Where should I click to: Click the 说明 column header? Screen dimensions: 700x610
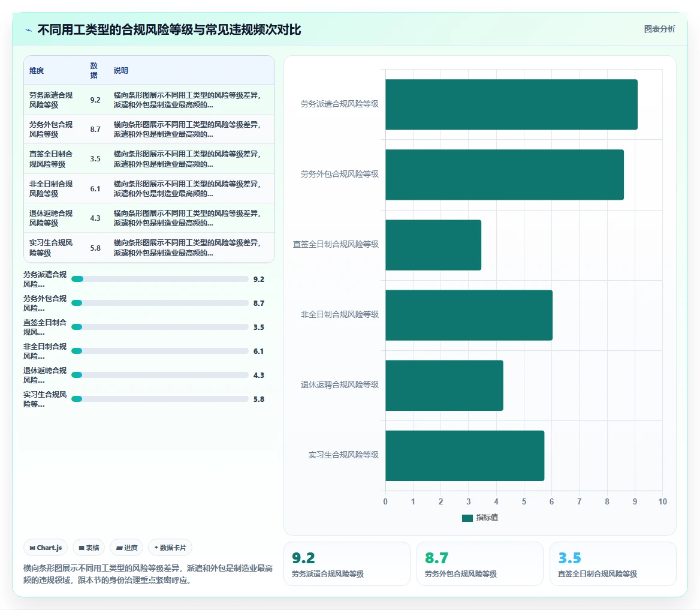point(120,71)
